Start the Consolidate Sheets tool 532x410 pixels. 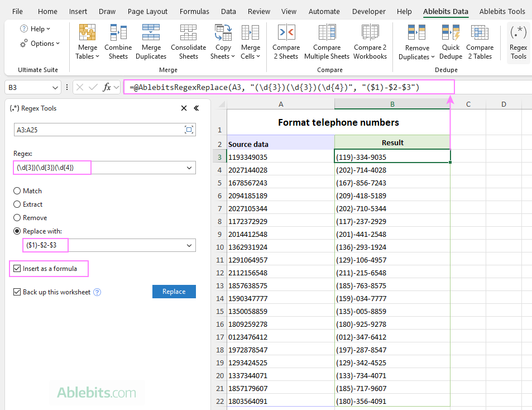[x=188, y=42]
